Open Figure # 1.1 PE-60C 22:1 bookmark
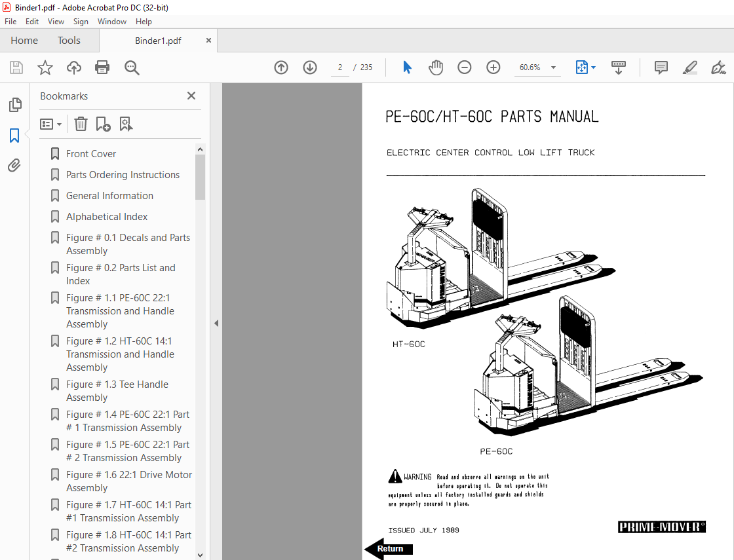The width and height of the screenshot is (734, 560). coord(120,311)
